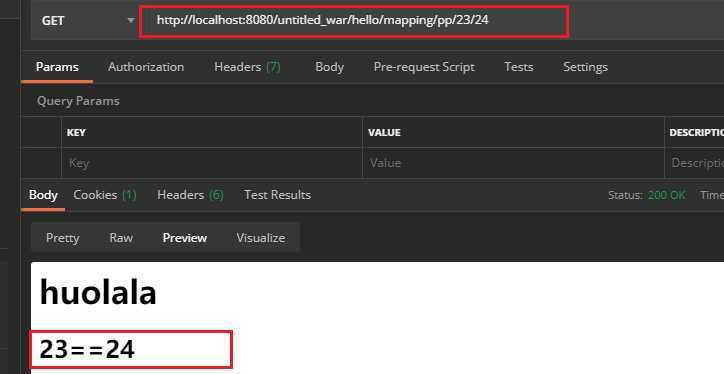Click the Value input in Query Params

coord(513,163)
